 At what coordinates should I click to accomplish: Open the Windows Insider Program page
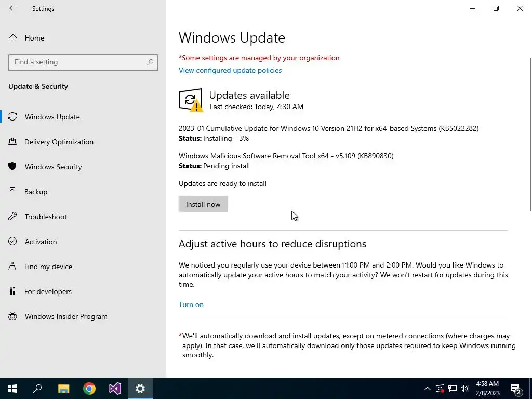[83, 316]
